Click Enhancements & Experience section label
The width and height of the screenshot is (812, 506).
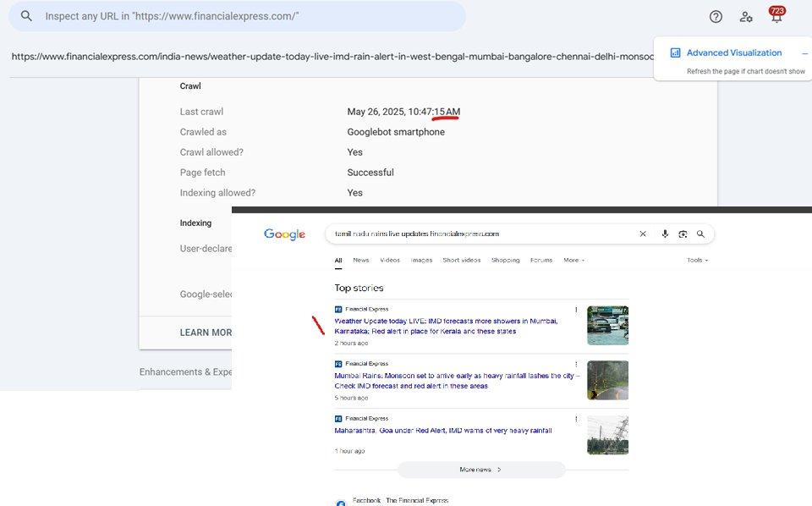[185, 371]
